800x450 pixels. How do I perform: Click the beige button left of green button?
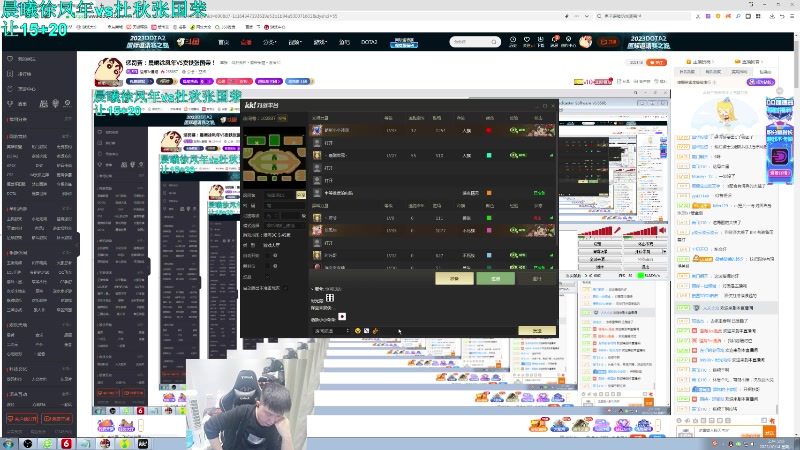(x=454, y=279)
